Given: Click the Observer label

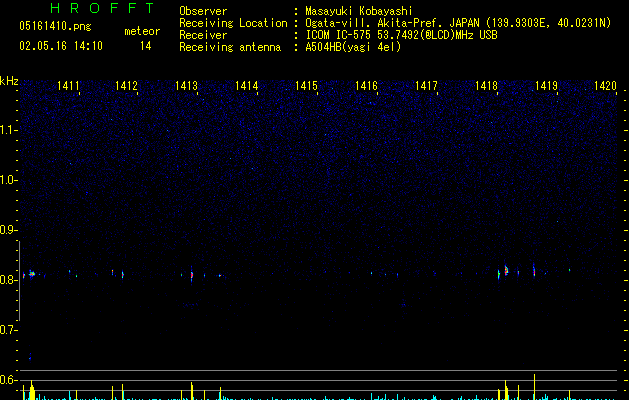Looking at the screenshot, I should [x=203, y=11].
